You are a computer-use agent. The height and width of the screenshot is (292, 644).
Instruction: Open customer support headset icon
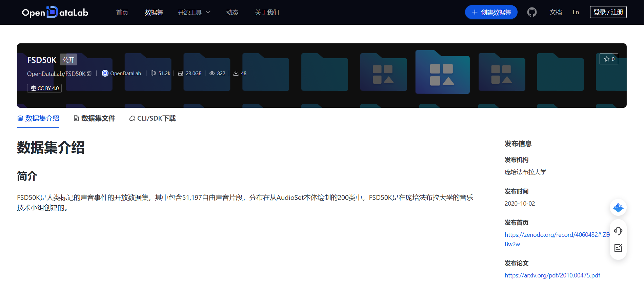[x=618, y=231]
